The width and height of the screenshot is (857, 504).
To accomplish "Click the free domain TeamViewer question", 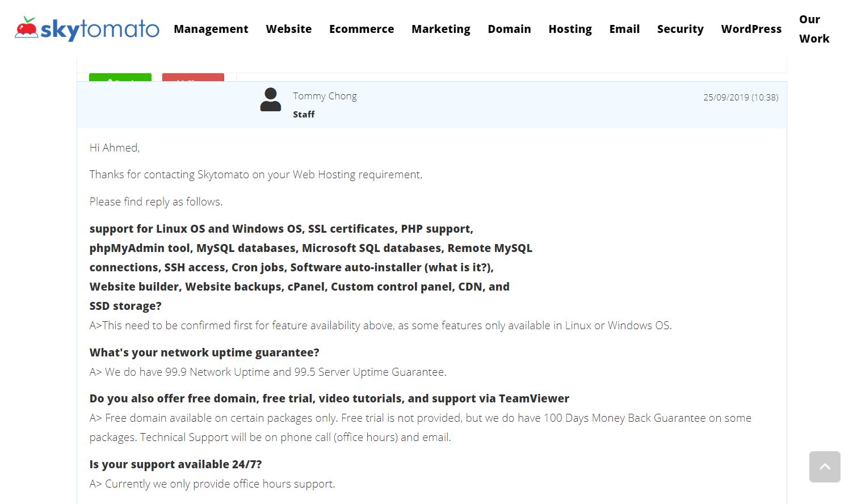I will (329, 398).
